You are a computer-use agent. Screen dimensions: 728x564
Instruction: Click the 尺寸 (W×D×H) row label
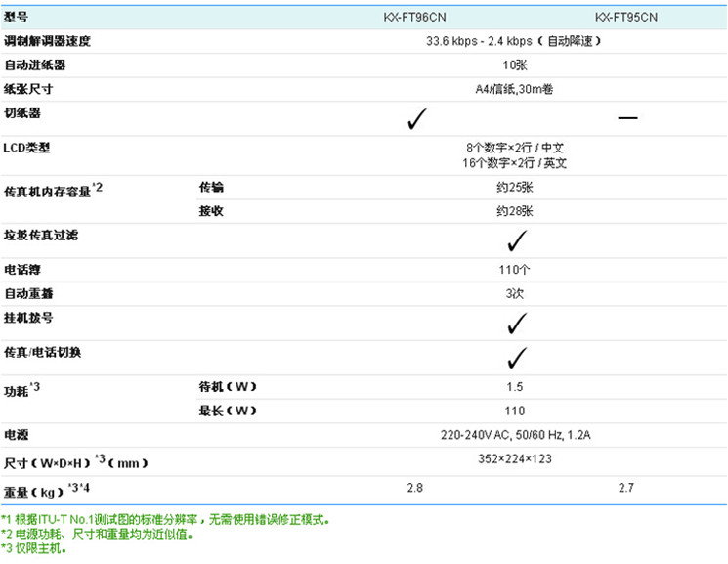tap(75, 461)
